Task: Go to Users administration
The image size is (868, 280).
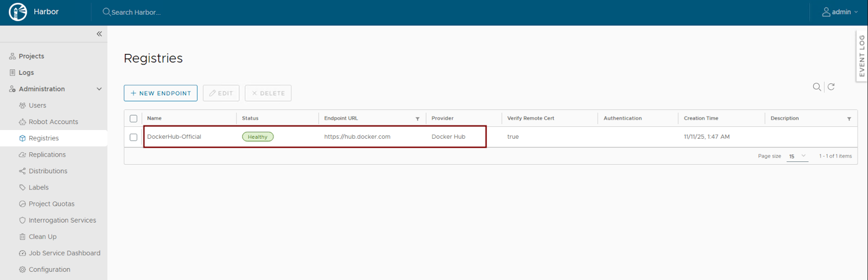Action: (x=37, y=106)
